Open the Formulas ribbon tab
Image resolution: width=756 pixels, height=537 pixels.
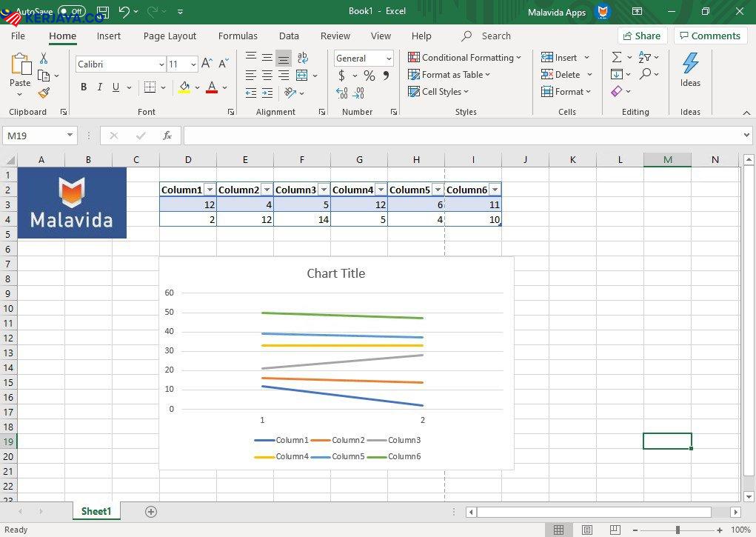tap(238, 36)
